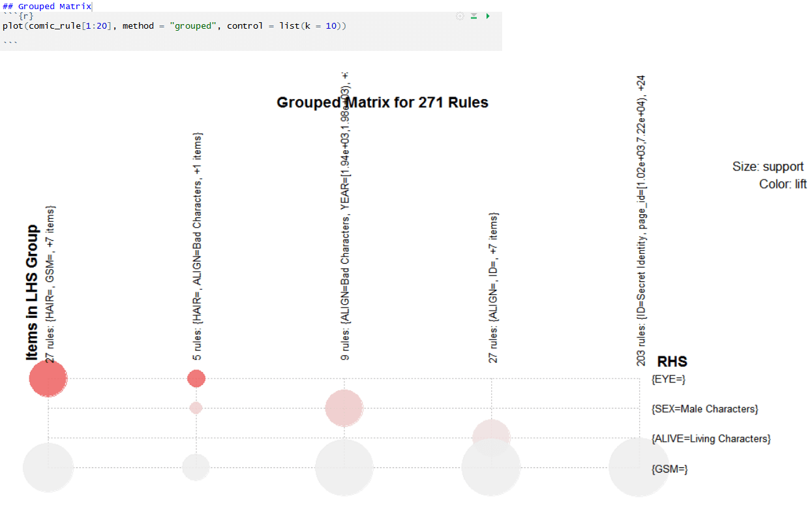The height and width of the screenshot is (515, 812).
Task: Click the pink bubble under the 9 rules column
Action: (x=344, y=409)
